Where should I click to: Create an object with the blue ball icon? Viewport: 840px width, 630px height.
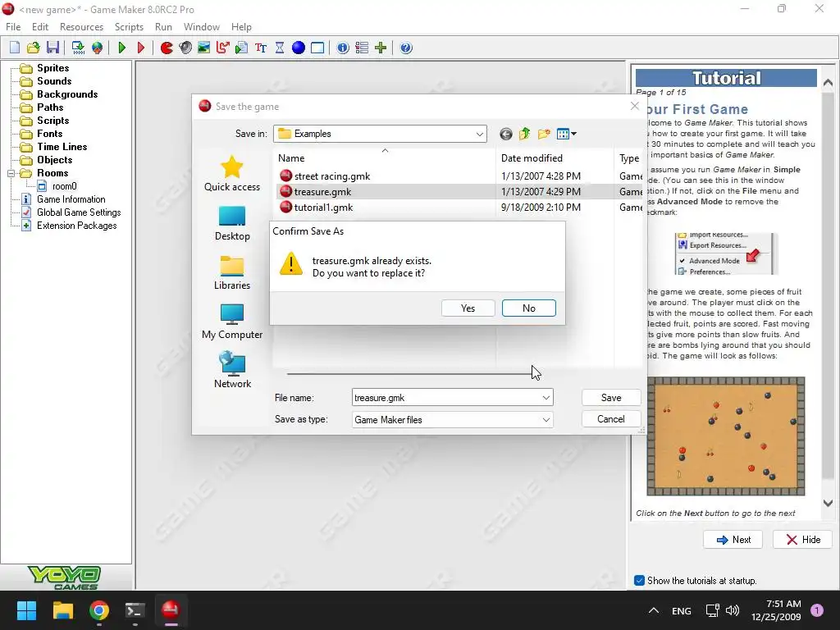(x=299, y=48)
